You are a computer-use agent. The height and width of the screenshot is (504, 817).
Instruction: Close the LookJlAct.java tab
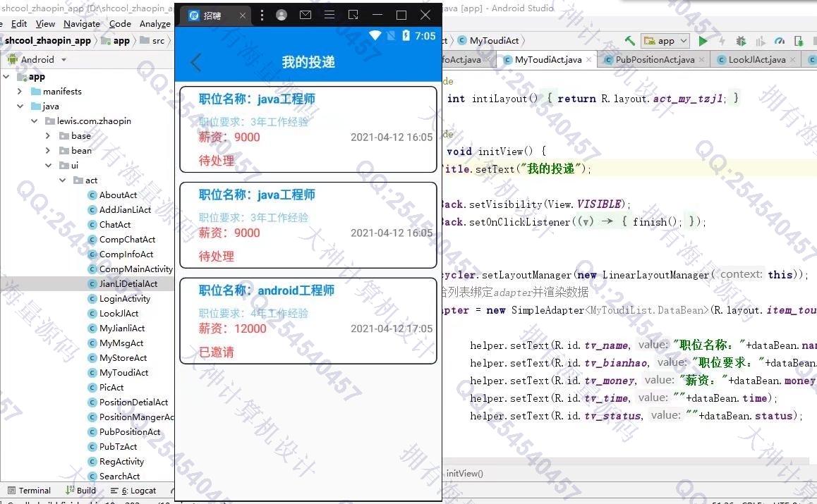click(x=792, y=59)
